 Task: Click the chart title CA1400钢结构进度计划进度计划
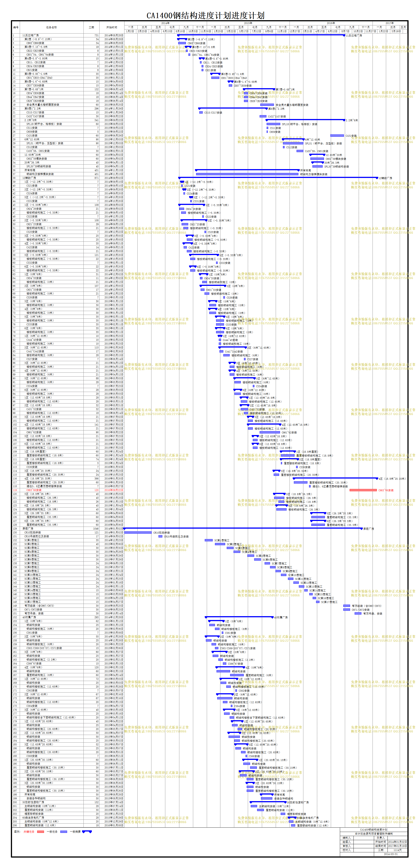pos(205,15)
